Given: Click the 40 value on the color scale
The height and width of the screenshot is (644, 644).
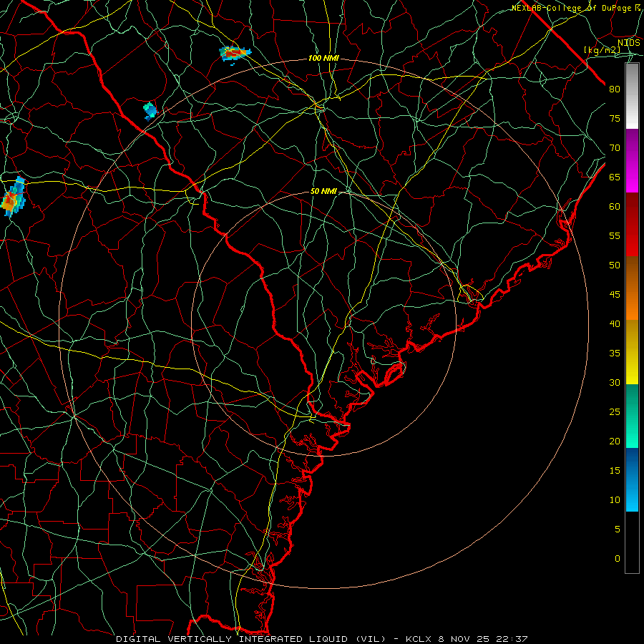Looking at the screenshot, I should coord(615,323).
